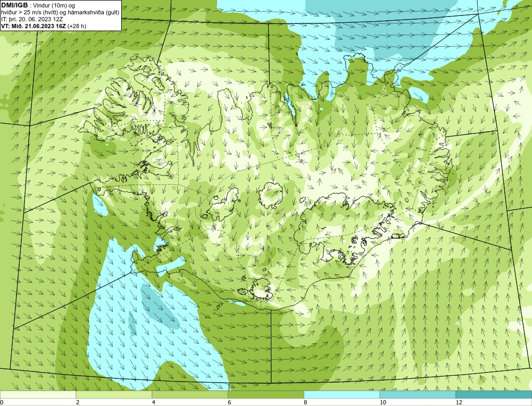Select the 10–12 m/s cyan swatch
532x406 pixels.
[418, 394]
